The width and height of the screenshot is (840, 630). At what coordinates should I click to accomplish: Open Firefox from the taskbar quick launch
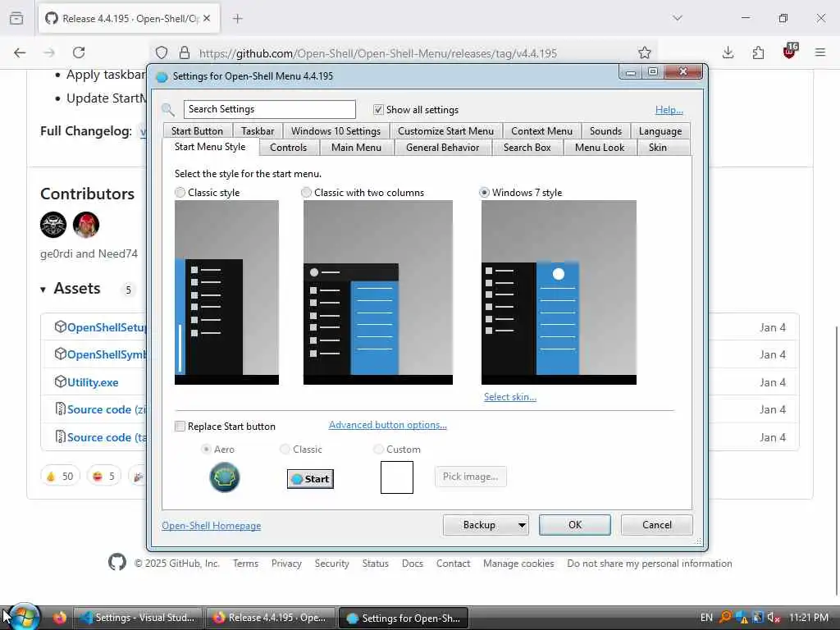tap(60, 618)
